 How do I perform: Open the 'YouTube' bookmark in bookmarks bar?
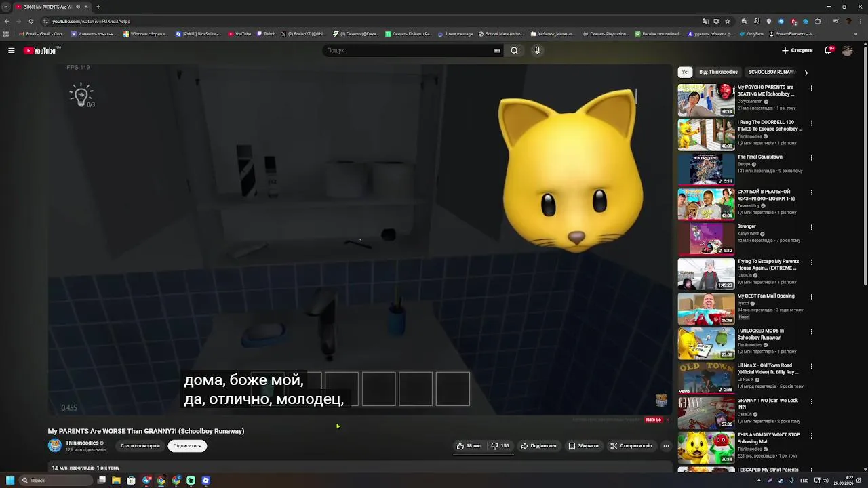239,33
